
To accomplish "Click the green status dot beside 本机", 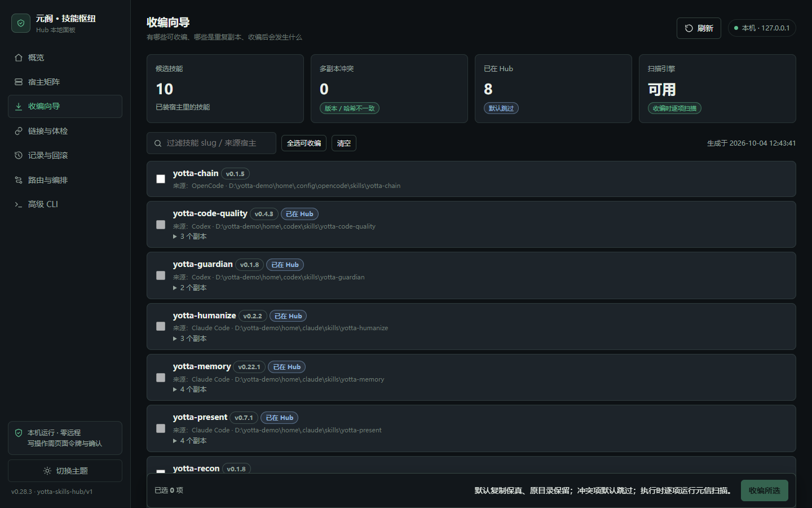I will click(x=736, y=28).
